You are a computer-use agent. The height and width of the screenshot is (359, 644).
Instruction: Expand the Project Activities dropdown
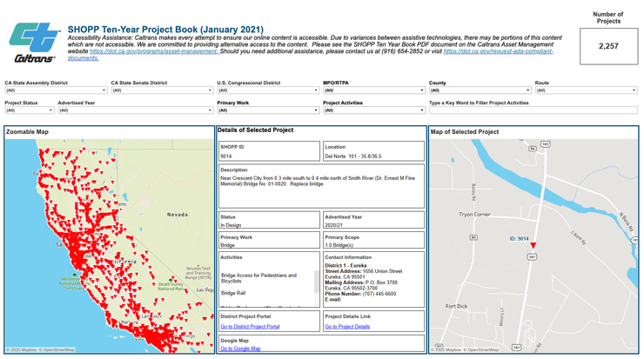[x=374, y=110]
